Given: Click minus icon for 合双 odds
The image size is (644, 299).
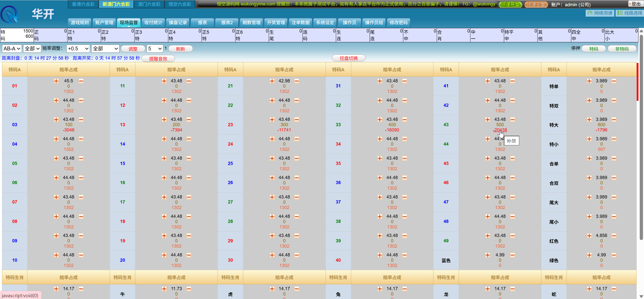Looking at the screenshot, I should coord(614,178).
